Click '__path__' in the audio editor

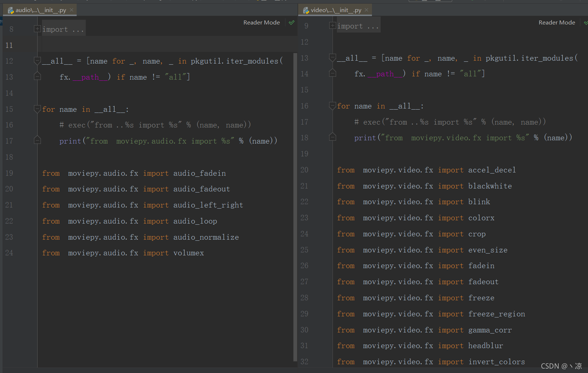(90, 77)
